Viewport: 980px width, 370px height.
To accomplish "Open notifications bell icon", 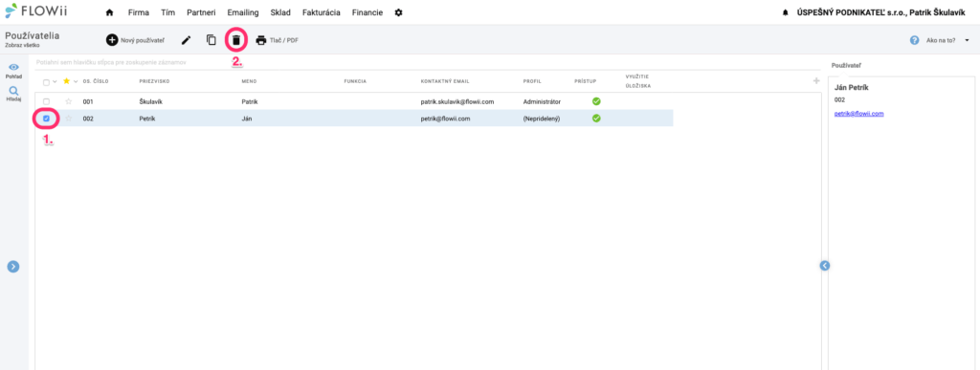I will point(786,12).
